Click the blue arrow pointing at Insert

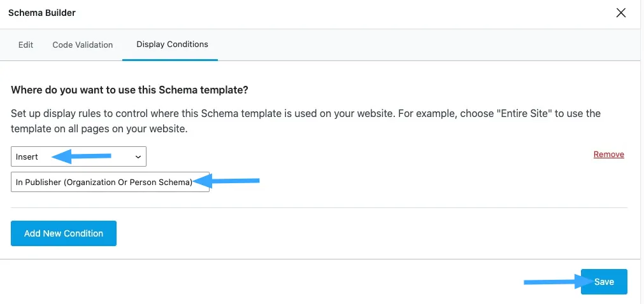pyautogui.click(x=82, y=156)
